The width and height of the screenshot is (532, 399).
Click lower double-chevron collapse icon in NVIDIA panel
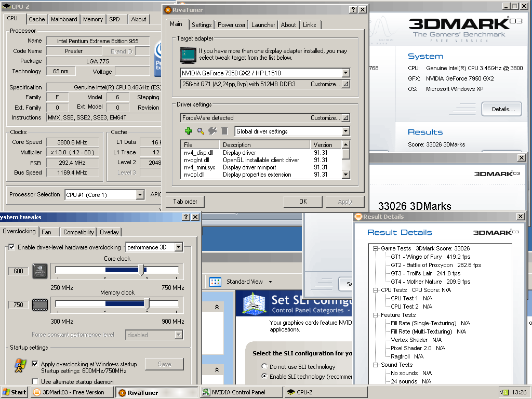[x=217, y=369]
